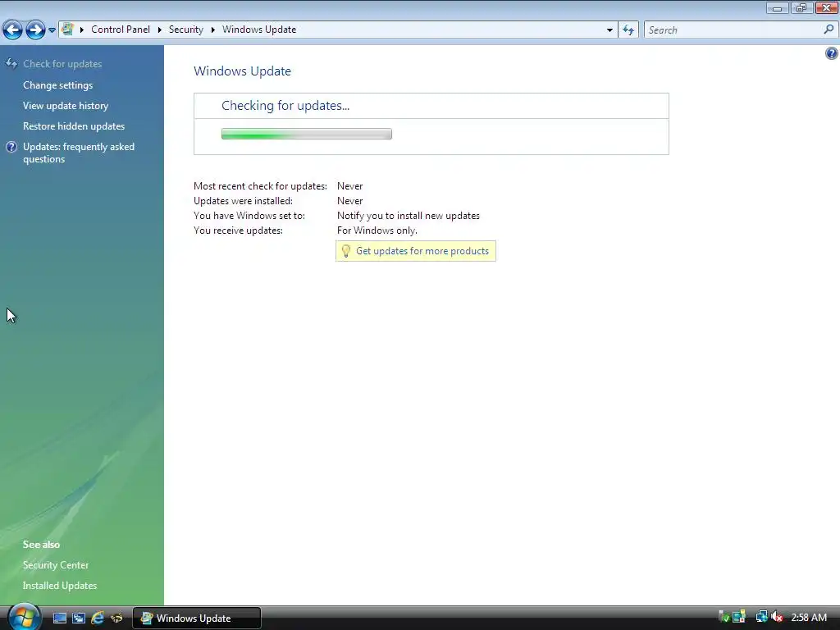Click the muted volume tray icon
Viewport: 840px width, 630px height.
point(777,617)
